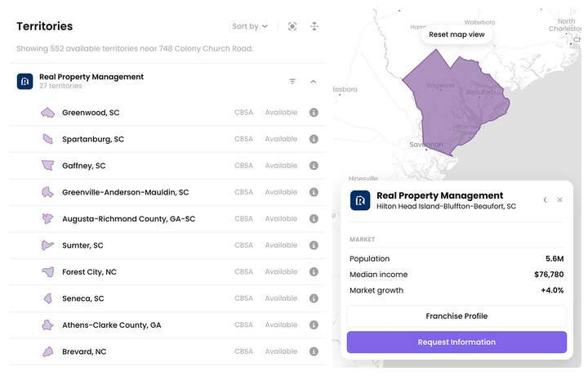The width and height of the screenshot is (588, 376).
Task: Click the '27 territories' count text
Action: point(60,86)
